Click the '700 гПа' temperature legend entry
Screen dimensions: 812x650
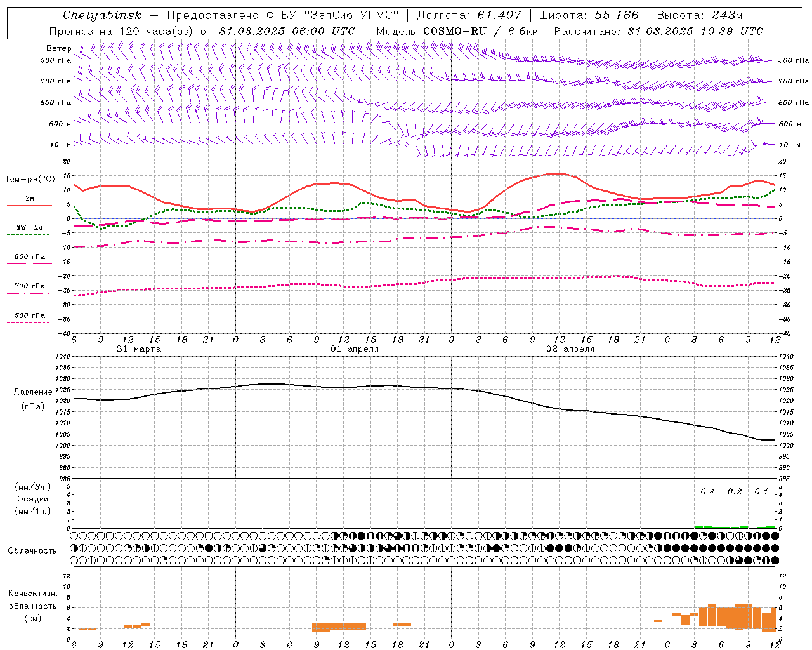[30, 286]
